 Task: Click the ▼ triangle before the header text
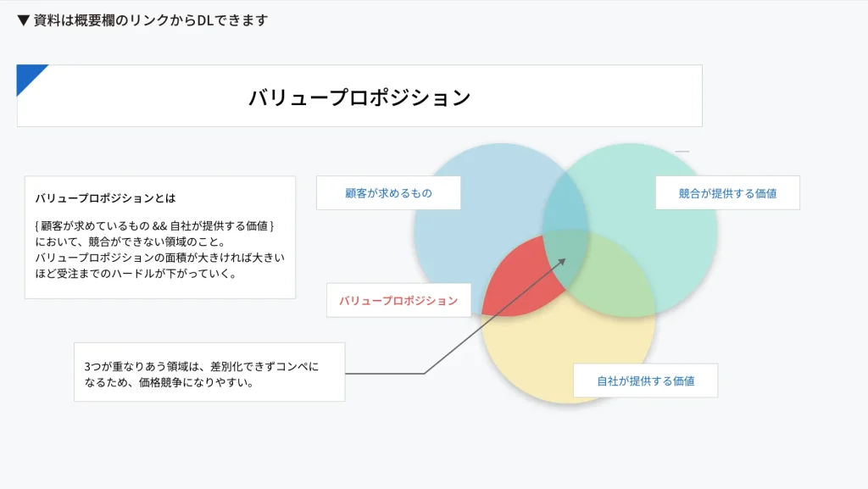24,20
